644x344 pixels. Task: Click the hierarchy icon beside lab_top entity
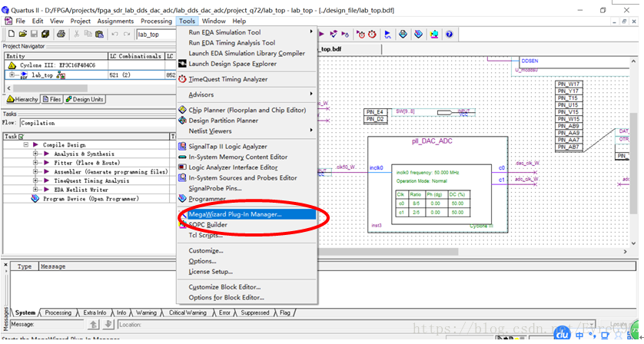[61, 75]
